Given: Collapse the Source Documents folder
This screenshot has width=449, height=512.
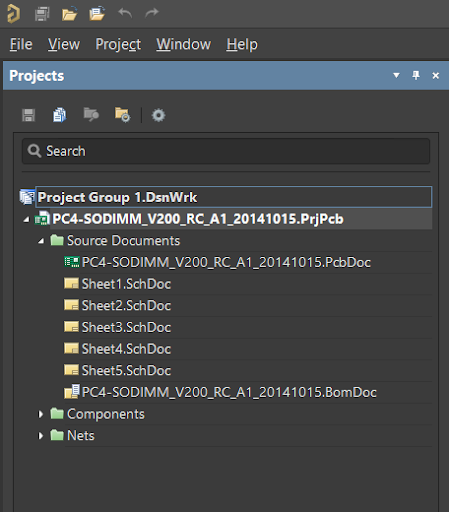Looking at the screenshot, I should [41, 241].
